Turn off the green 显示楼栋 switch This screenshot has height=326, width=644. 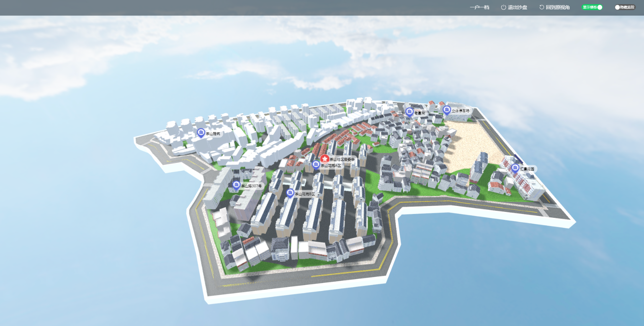pyautogui.click(x=592, y=7)
